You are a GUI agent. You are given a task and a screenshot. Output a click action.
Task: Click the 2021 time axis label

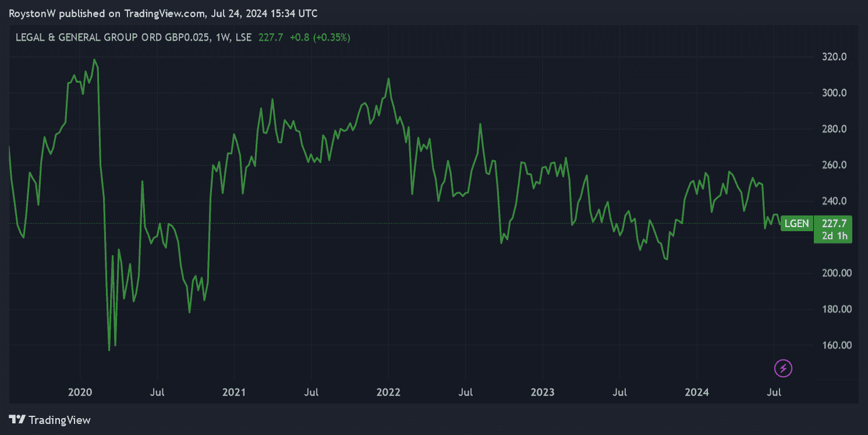(x=234, y=392)
